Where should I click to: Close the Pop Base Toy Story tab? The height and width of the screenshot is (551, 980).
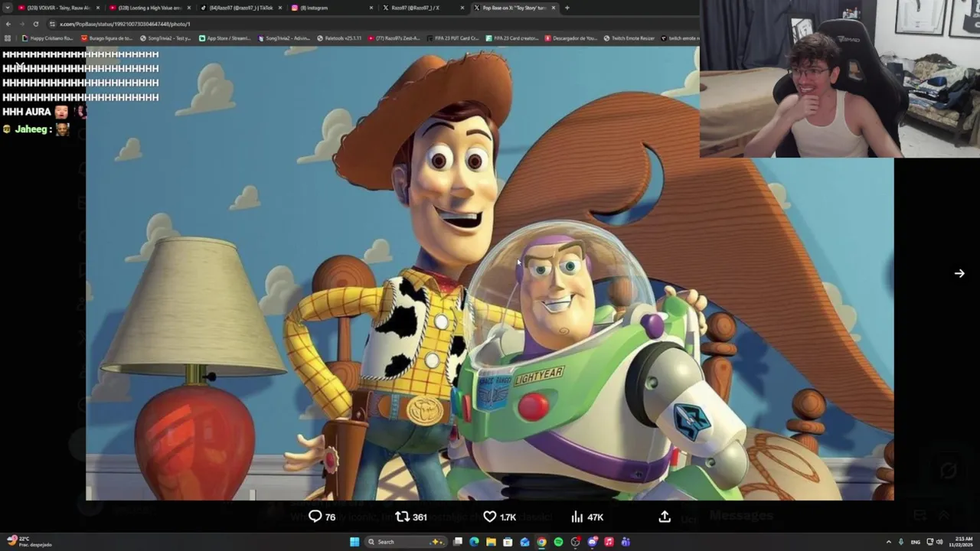(x=554, y=8)
